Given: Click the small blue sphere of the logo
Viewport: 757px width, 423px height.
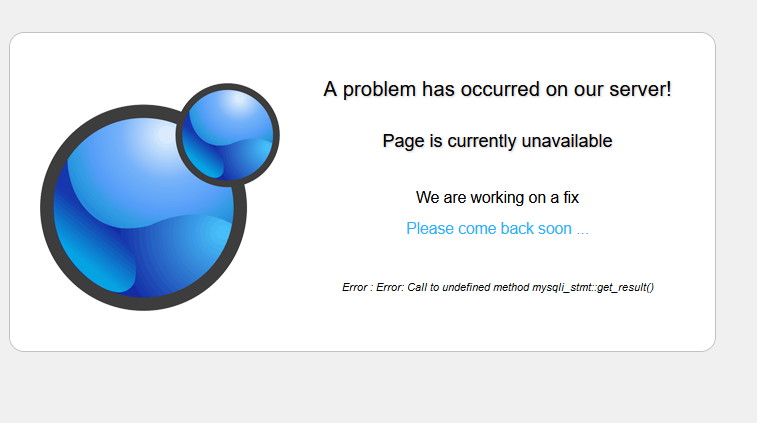Looking at the screenshot, I should click(x=228, y=135).
